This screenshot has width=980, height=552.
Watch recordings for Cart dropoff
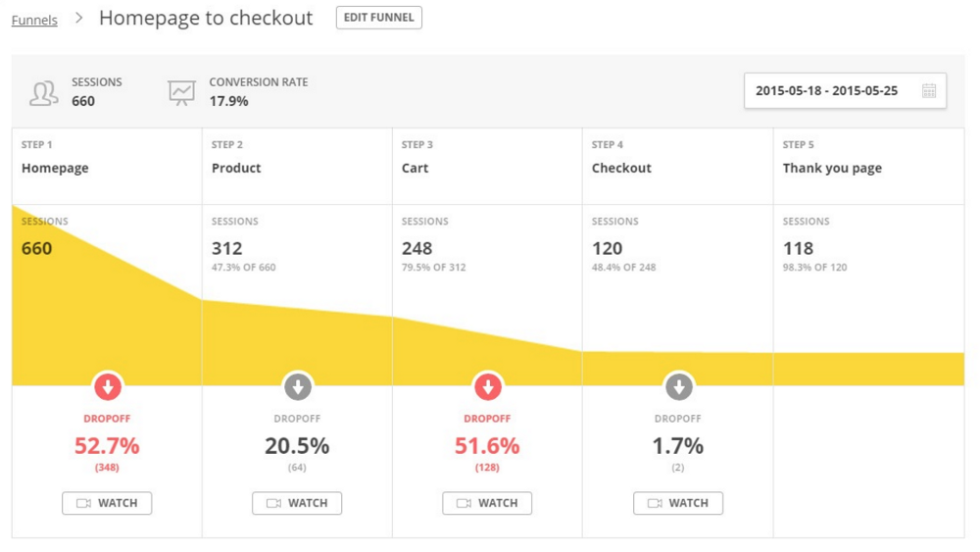[487, 503]
